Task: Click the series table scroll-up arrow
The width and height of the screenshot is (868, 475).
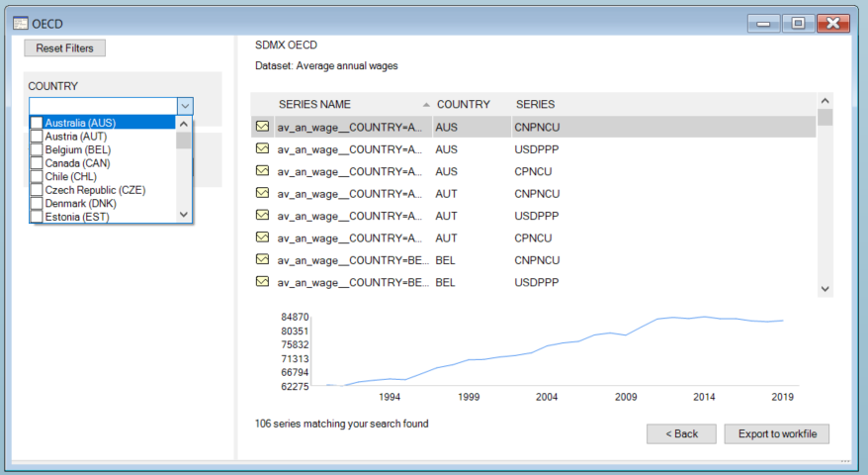Action: 825,101
